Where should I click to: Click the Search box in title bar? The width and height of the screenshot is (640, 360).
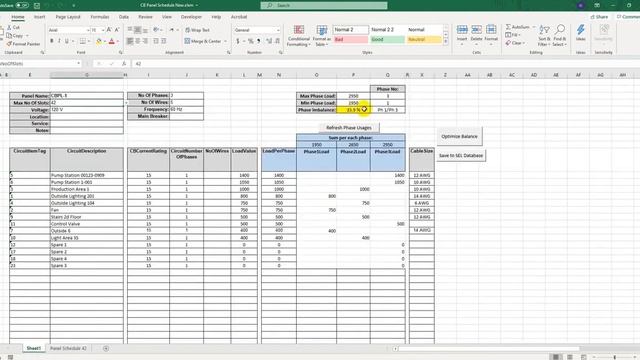[x=324, y=5]
